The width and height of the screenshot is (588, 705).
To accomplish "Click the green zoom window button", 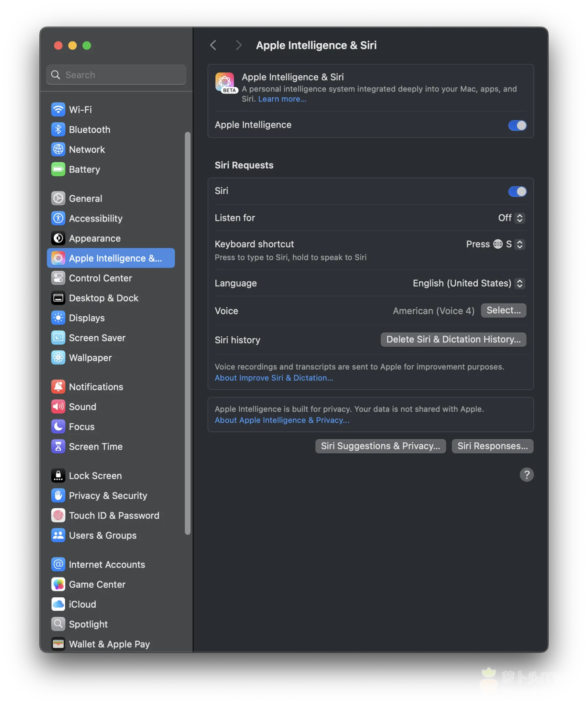I will [x=87, y=45].
